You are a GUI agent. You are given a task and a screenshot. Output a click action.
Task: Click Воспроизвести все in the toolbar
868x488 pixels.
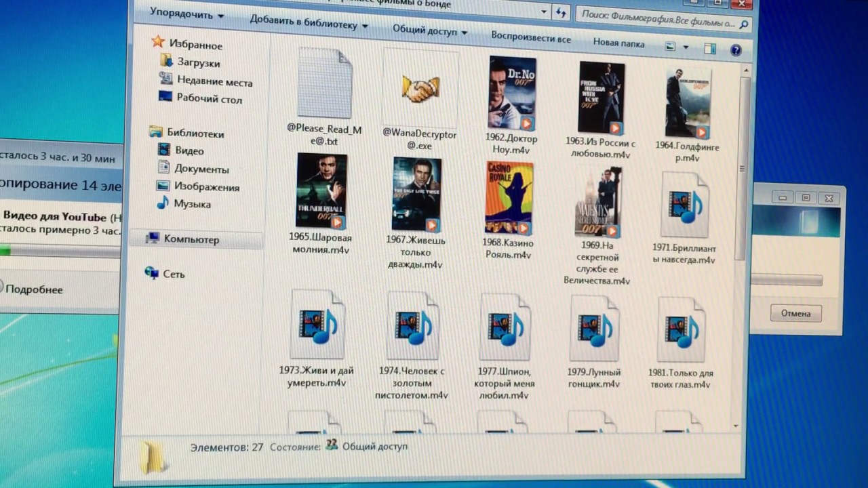click(530, 37)
